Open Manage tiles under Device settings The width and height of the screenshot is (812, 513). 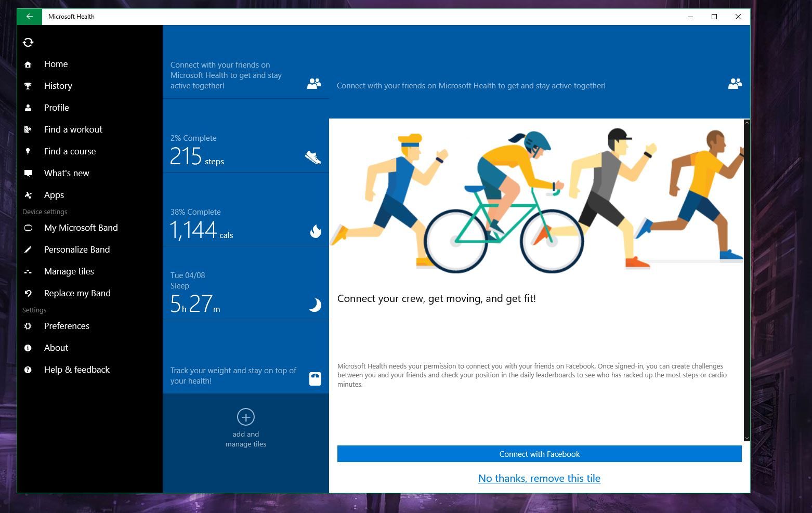pos(69,271)
